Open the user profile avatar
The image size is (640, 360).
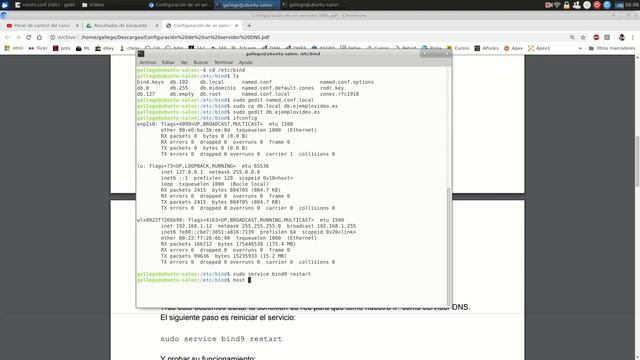tap(622, 37)
